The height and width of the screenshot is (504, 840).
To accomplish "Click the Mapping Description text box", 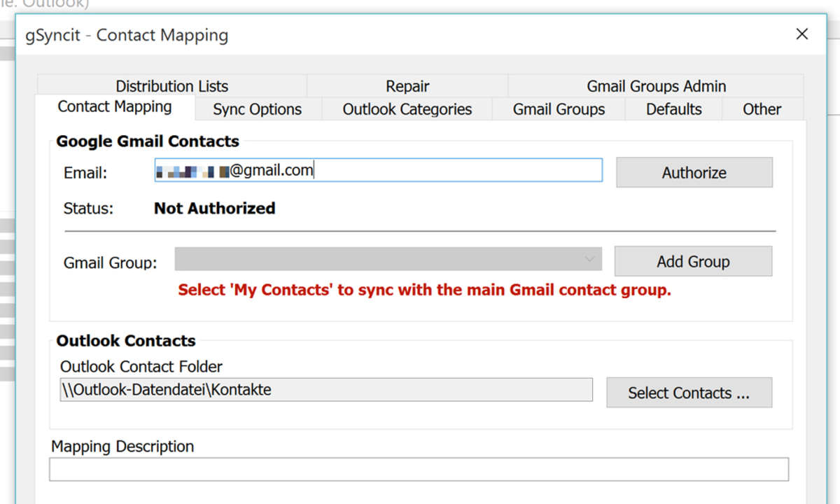I will pyautogui.click(x=419, y=469).
